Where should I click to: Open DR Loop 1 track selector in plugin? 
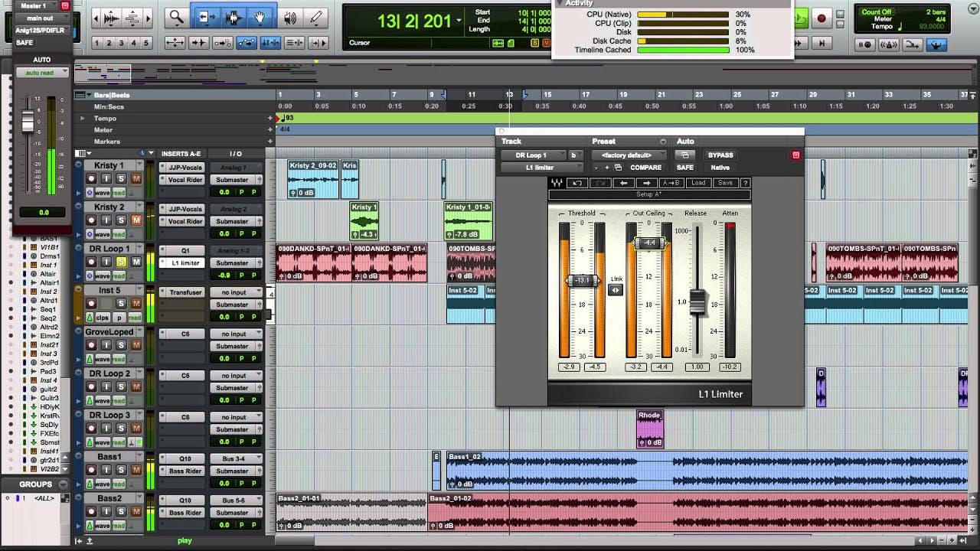click(x=533, y=155)
